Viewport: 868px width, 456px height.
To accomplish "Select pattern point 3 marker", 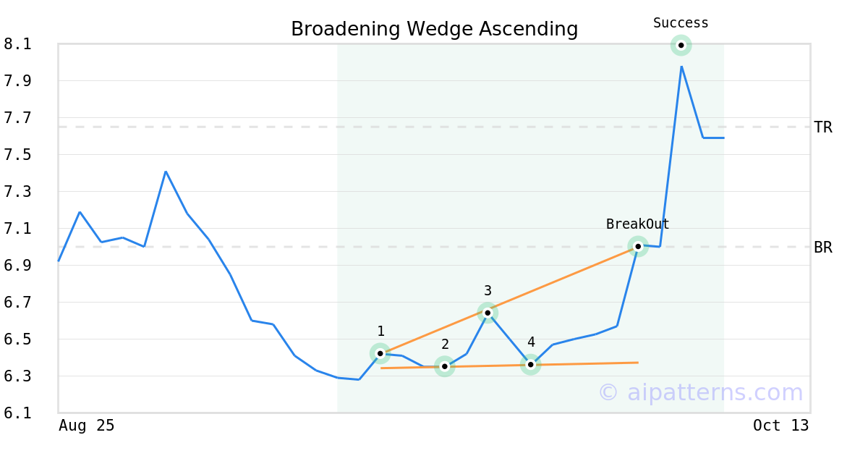I will 488,313.
